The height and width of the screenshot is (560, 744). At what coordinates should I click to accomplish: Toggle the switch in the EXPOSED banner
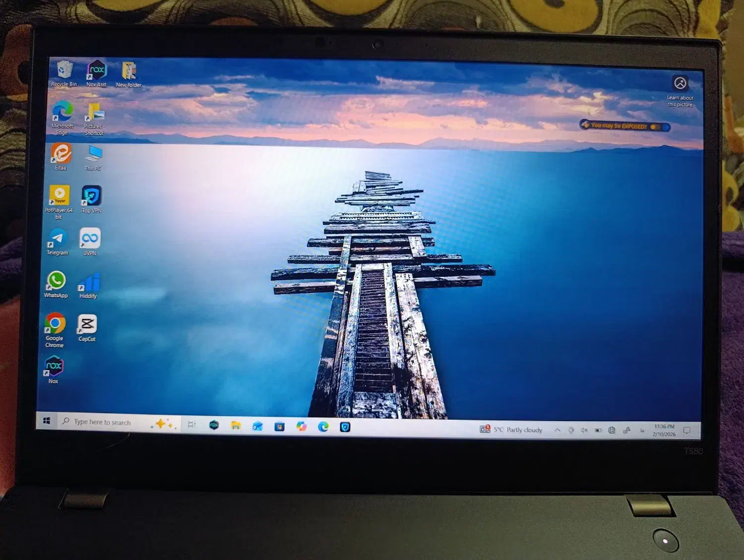pyautogui.click(x=655, y=127)
